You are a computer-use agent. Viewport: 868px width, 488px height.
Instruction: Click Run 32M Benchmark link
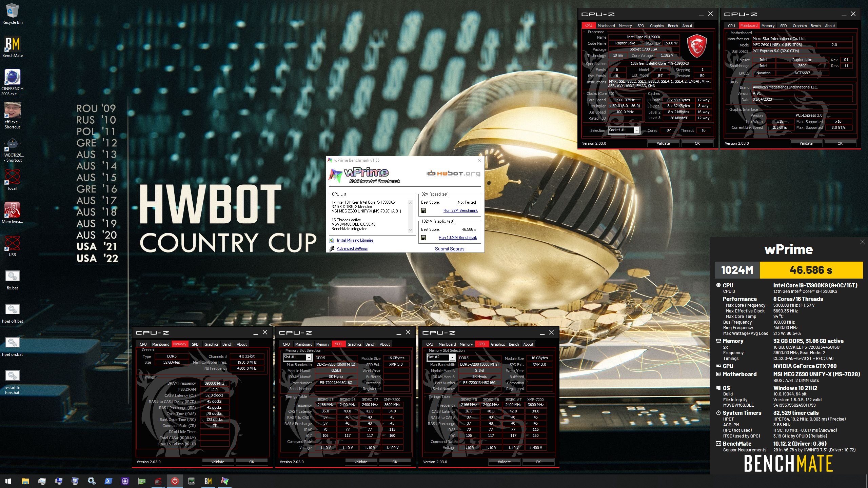(x=460, y=210)
